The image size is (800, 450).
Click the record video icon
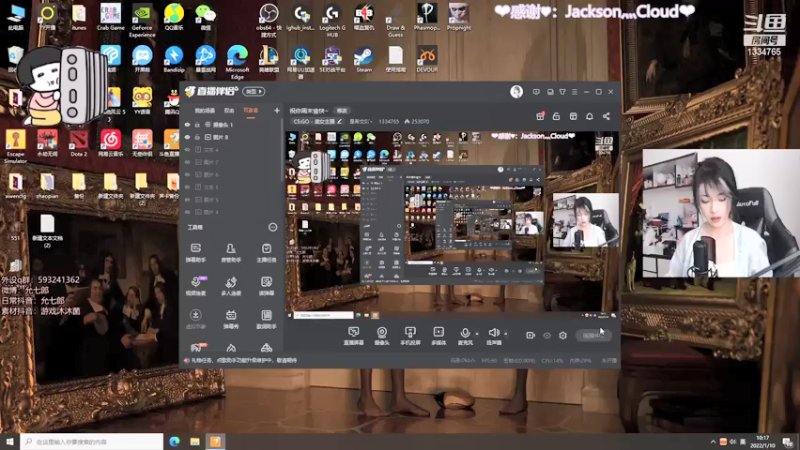(x=530, y=335)
